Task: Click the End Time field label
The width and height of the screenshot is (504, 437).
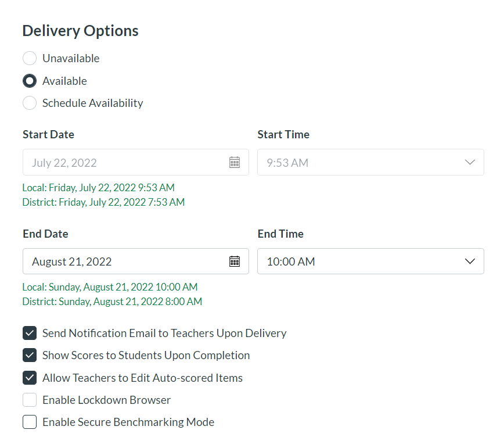Action: pos(280,234)
